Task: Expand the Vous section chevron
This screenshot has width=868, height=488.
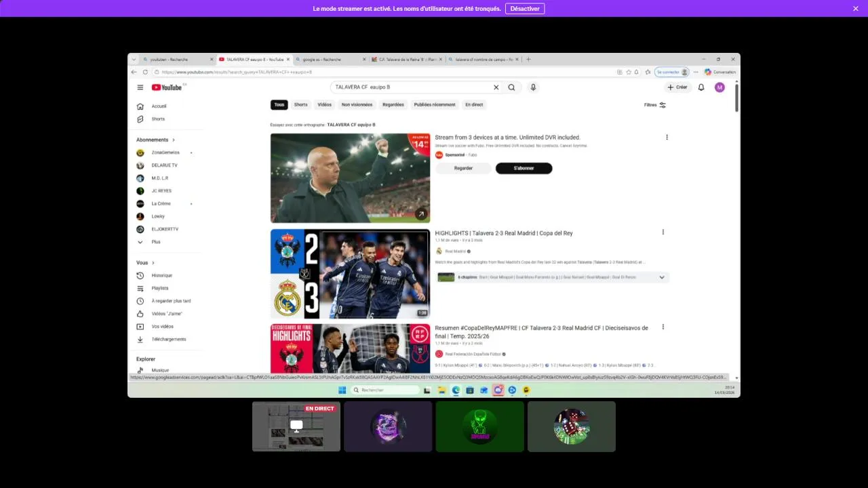Action: [153, 263]
